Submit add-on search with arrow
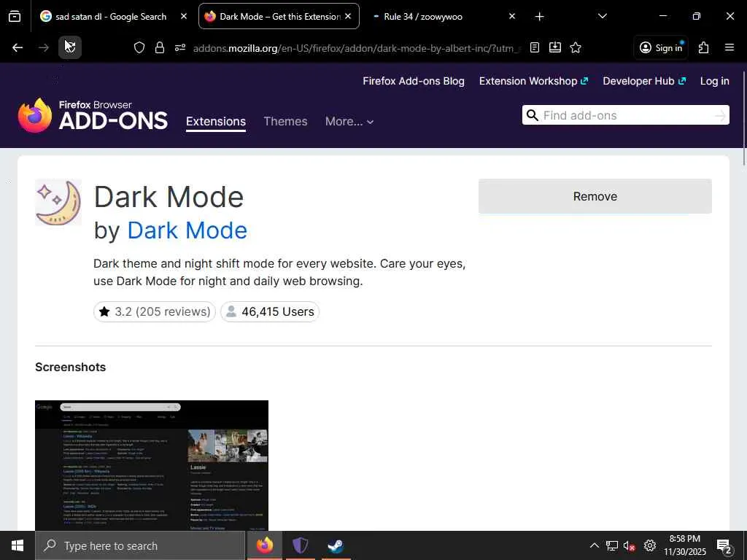This screenshot has width=747, height=560. point(720,115)
